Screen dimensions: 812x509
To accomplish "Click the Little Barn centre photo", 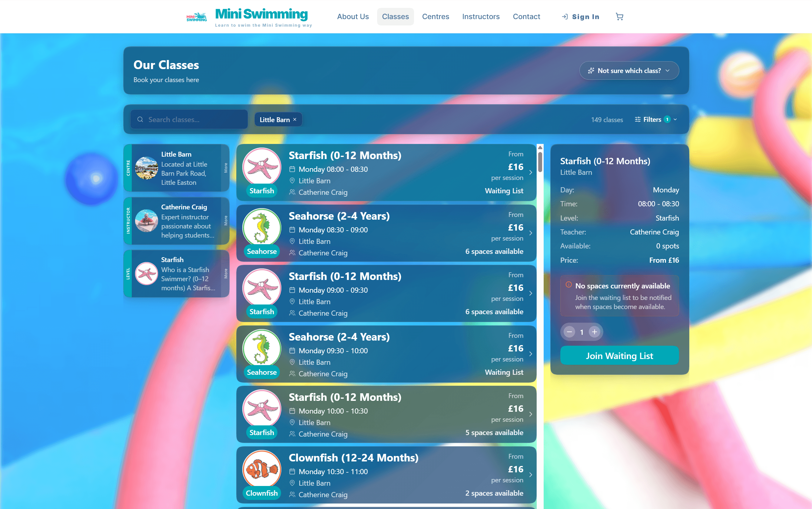I will tap(146, 168).
